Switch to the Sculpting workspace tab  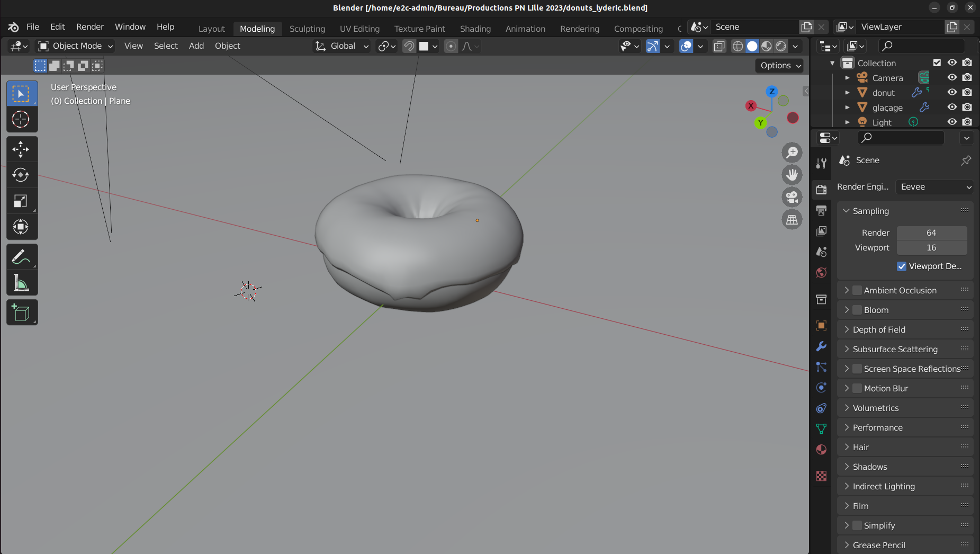tap(307, 29)
